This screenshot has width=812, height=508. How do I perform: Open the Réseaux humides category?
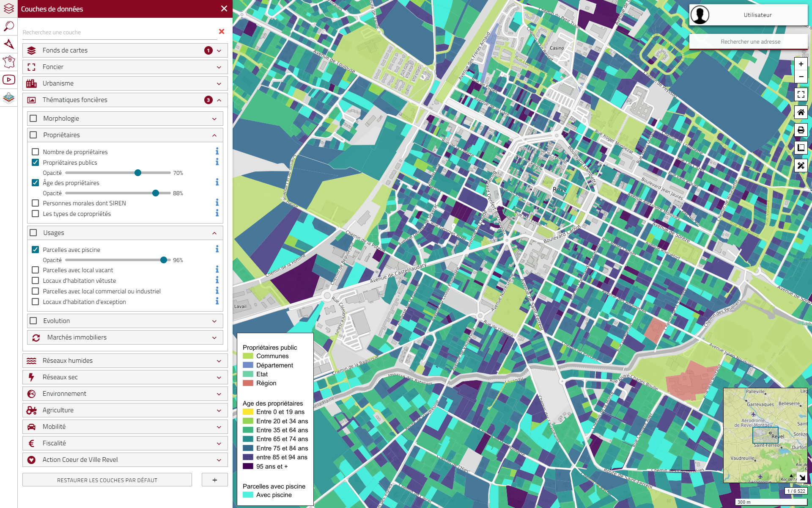click(x=125, y=361)
